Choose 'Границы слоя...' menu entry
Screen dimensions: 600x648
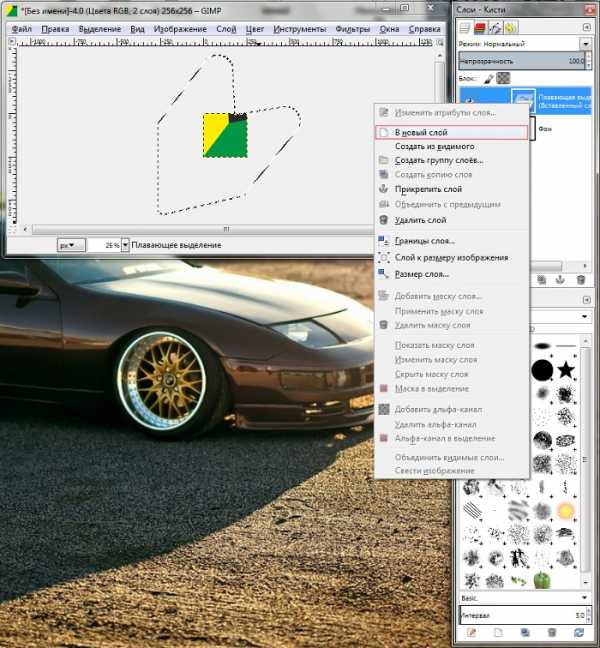pyautogui.click(x=452, y=241)
